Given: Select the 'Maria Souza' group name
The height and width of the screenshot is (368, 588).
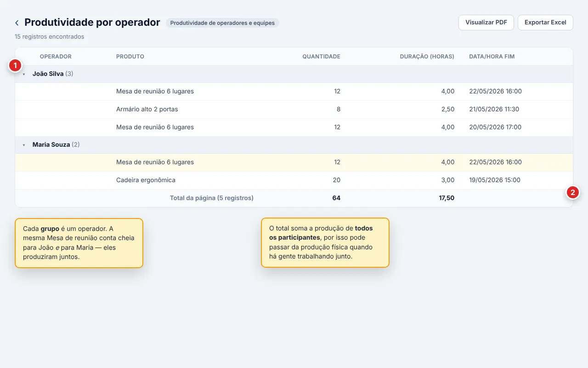Looking at the screenshot, I should click(x=51, y=144).
